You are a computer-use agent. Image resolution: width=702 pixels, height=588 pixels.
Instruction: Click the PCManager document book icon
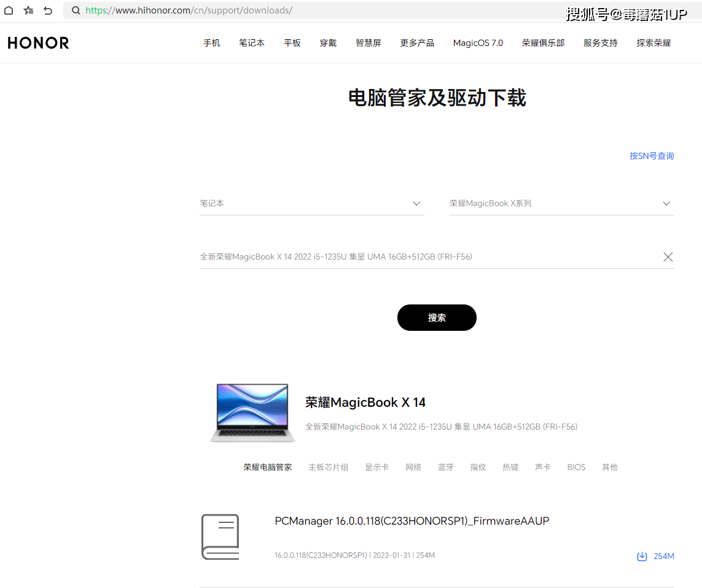[x=220, y=537]
